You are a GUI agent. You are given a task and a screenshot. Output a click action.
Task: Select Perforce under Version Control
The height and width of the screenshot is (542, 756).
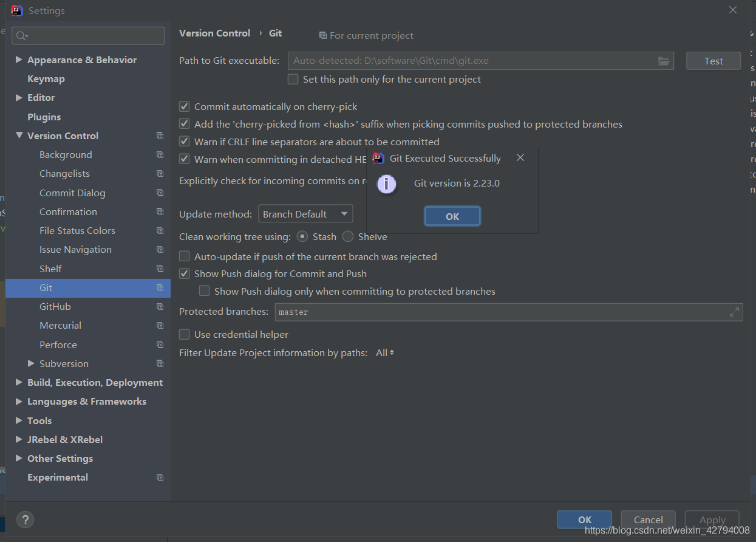click(58, 345)
